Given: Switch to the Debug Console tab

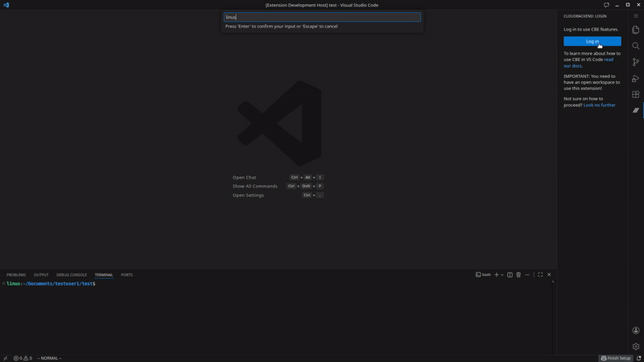Looking at the screenshot, I should point(72,275).
